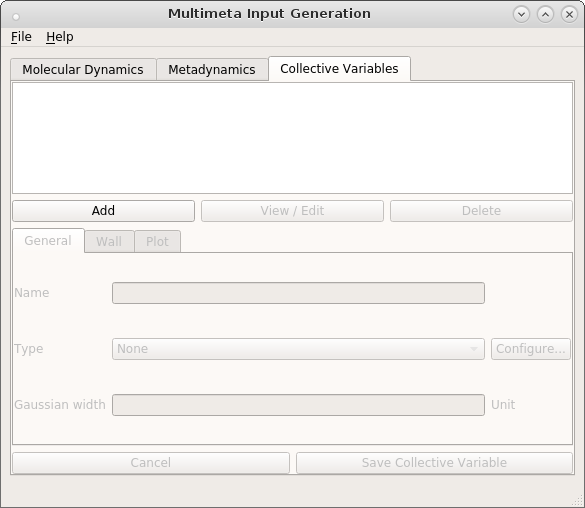Screen dimensions: 585x508
Task: Click inside the Name text field
Action: click(x=298, y=293)
